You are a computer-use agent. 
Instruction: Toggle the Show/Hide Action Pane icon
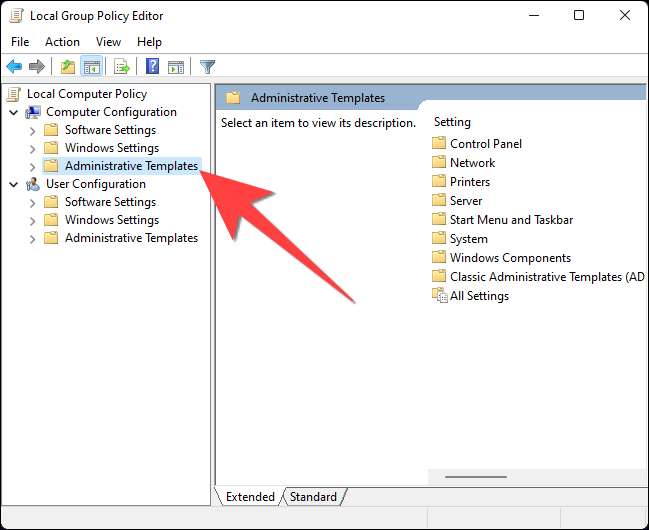click(176, 66)
